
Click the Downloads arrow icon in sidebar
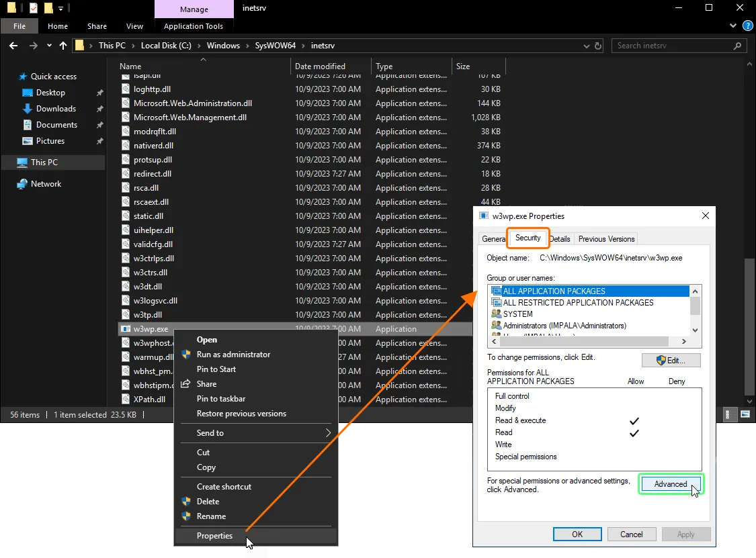point(28,109)
